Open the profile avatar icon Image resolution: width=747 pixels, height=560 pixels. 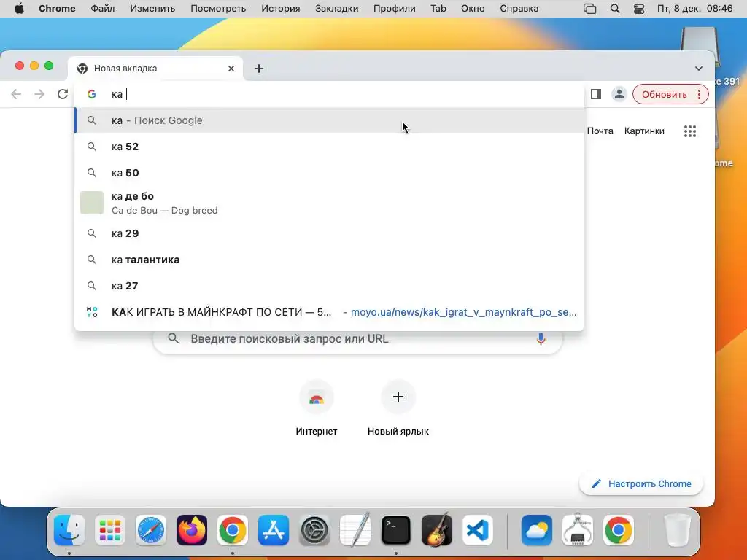click(x=619, y=94)
